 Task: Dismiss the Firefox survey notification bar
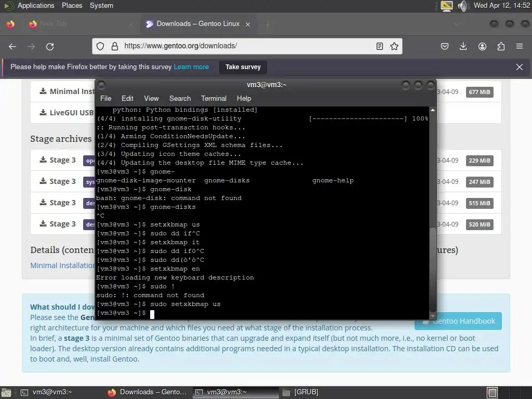[520, 67]
